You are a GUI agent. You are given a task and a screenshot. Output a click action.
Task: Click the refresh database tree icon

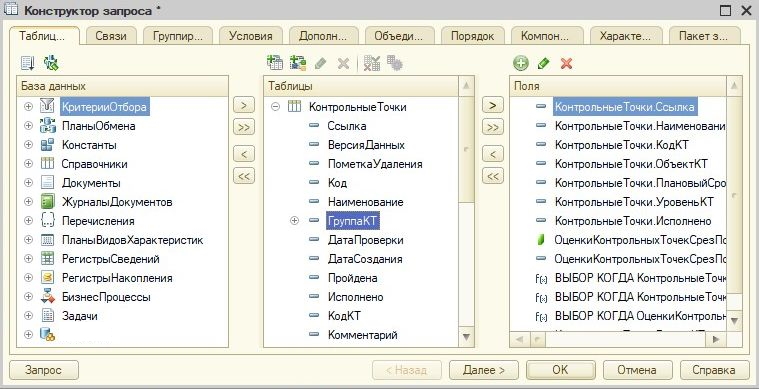point(51,63)
